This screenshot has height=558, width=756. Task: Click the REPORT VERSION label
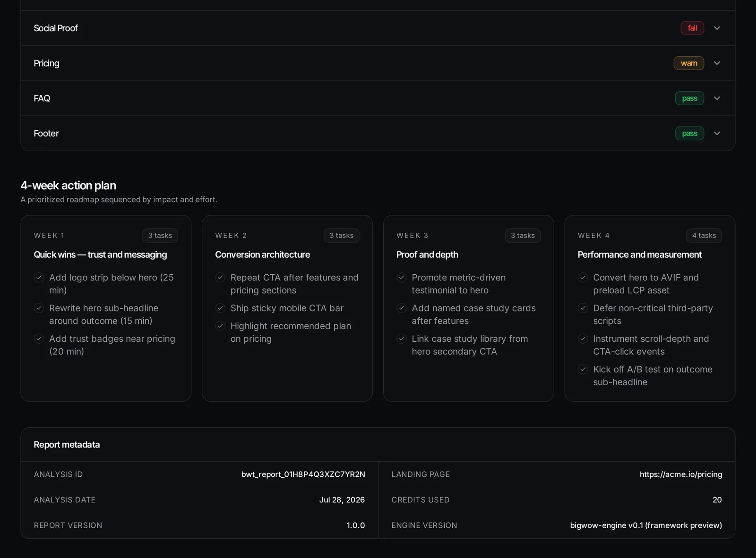(68, 525)
